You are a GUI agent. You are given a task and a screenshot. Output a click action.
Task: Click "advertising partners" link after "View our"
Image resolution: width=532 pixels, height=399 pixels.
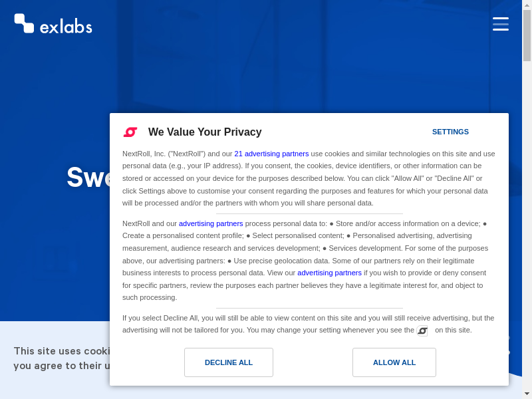[x=329, y=273]
